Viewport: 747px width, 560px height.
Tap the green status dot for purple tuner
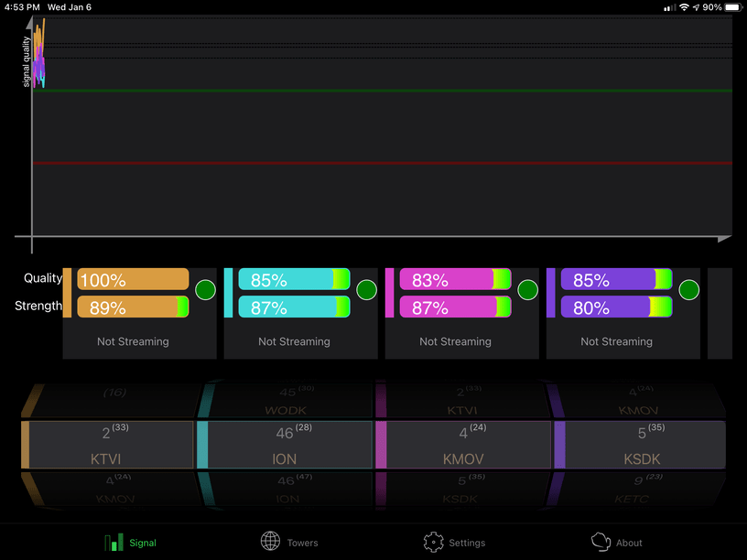pyautogui.click(x=689, y=289)
